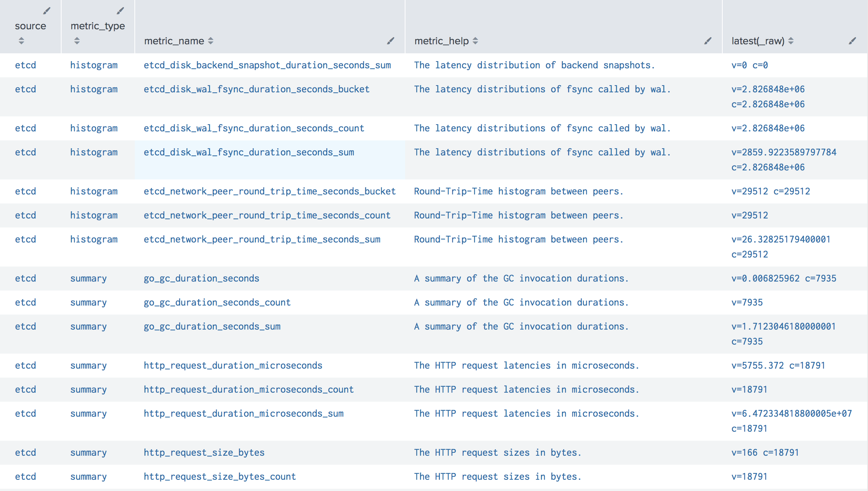The height and width of the screenshot is (491, 868).
Task: Select go_gc_duration_seconds metric name
Action: 202,279
